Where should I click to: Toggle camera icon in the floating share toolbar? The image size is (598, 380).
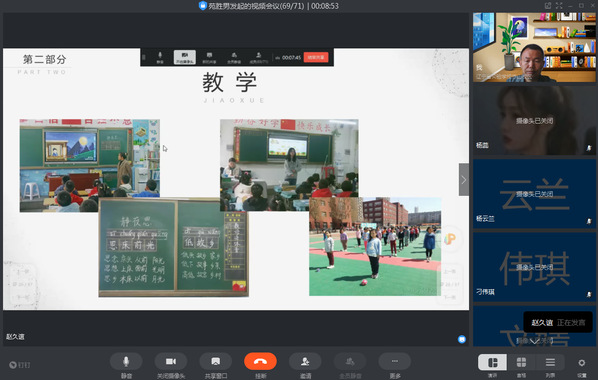pyautogui.click(x=185, y=57)
